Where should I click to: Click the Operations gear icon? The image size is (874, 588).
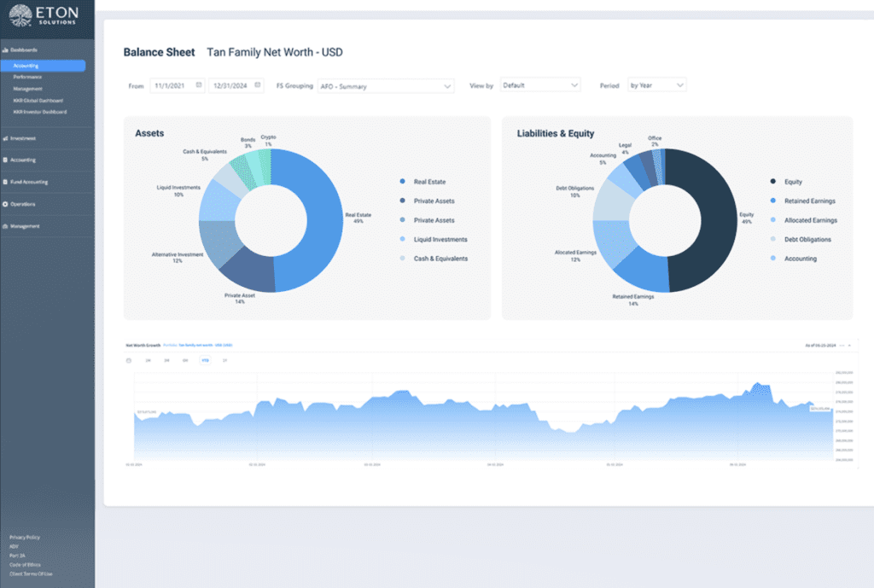(x=5, y=204)
